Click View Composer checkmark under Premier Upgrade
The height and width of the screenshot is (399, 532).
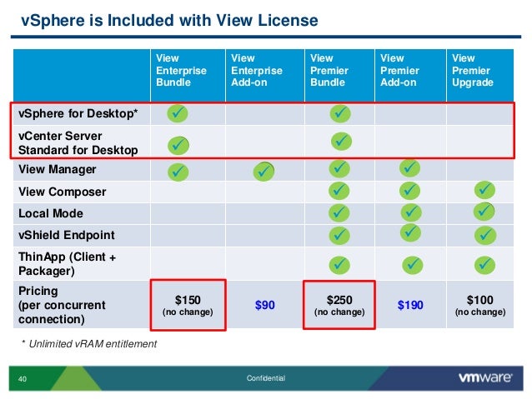point(484,190)
